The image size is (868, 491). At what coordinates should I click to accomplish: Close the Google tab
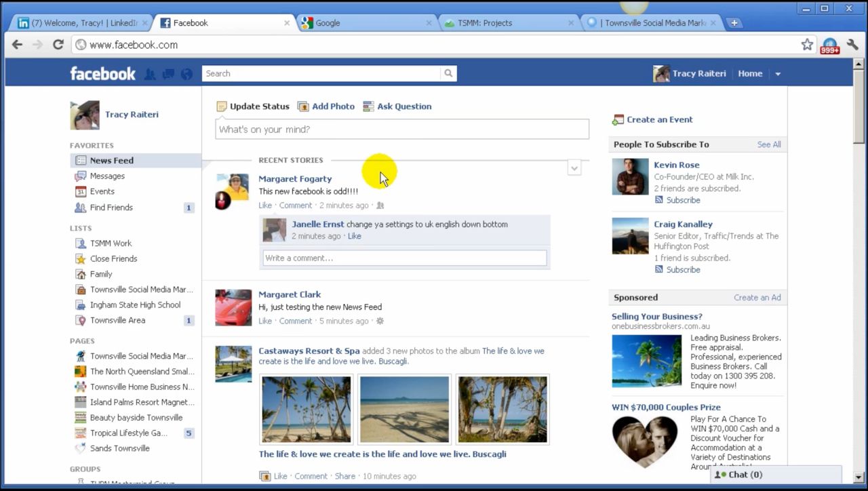pyautogui.click(x=429, y=23)
